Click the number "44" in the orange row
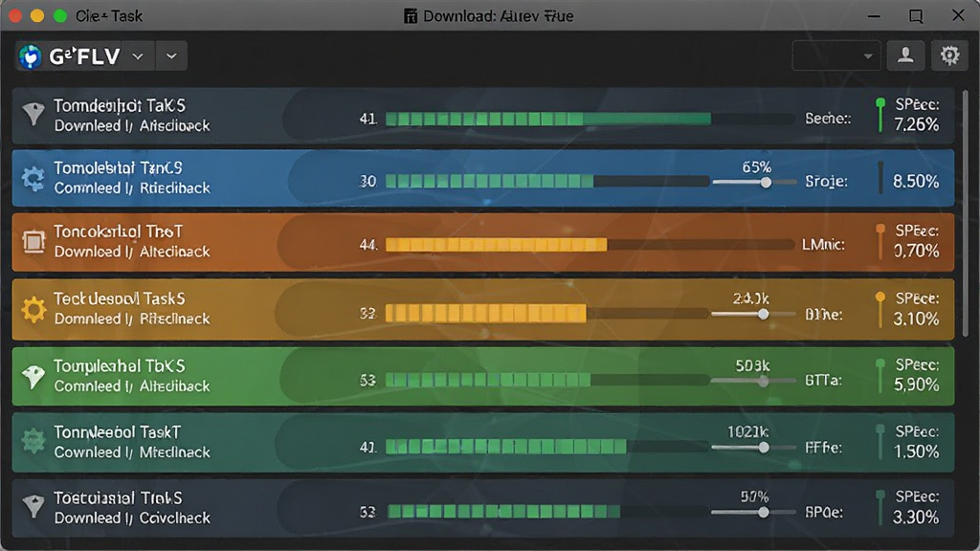 [x=367, y=245]
